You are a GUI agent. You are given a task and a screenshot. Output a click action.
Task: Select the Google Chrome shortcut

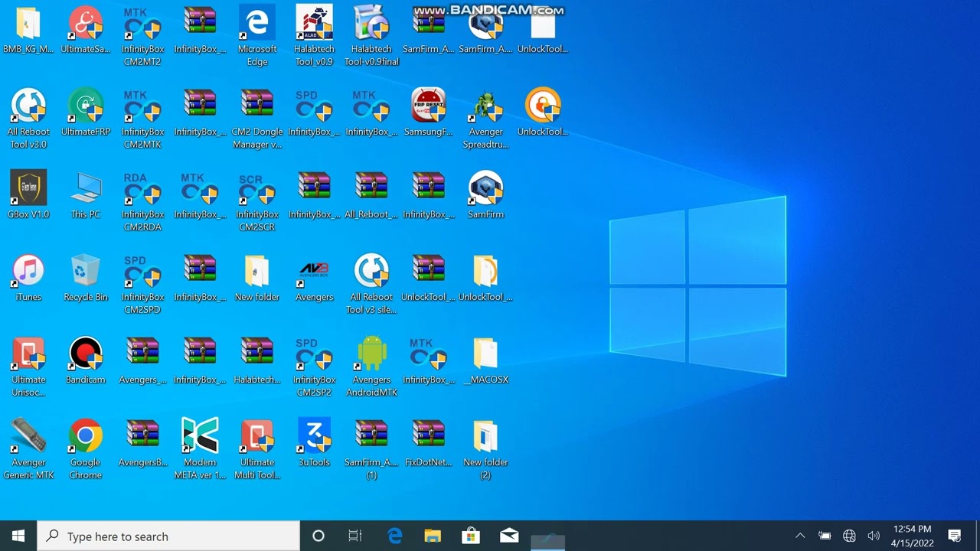click(x=86, y=436)
